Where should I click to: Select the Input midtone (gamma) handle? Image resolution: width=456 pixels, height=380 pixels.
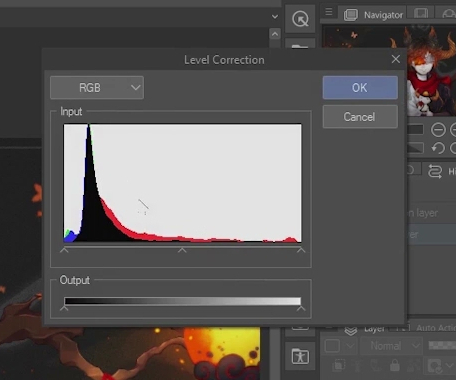(x=182, y=250)
